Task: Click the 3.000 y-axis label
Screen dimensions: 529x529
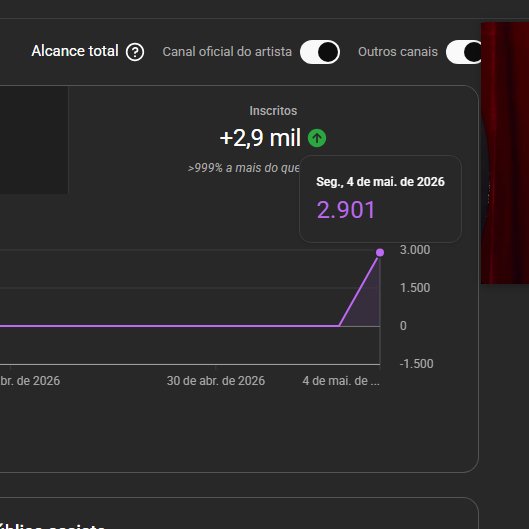Action: [415, 250]
